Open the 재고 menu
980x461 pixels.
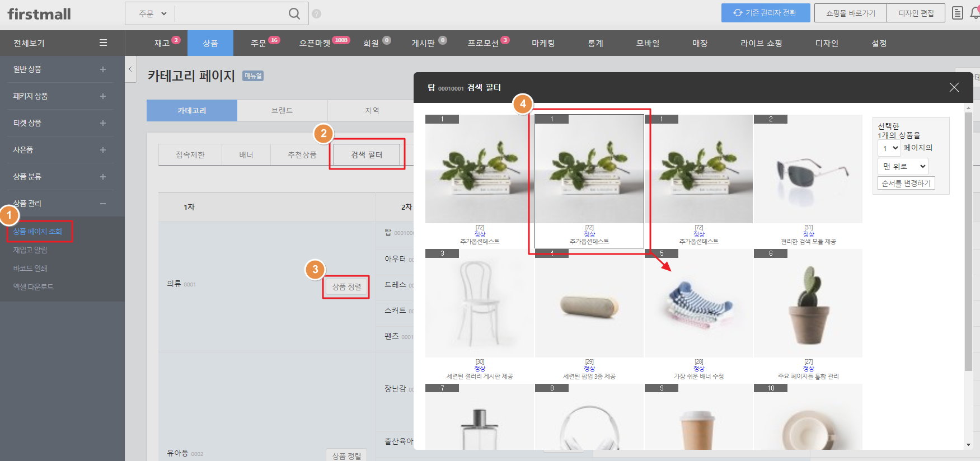coord(162,43)
